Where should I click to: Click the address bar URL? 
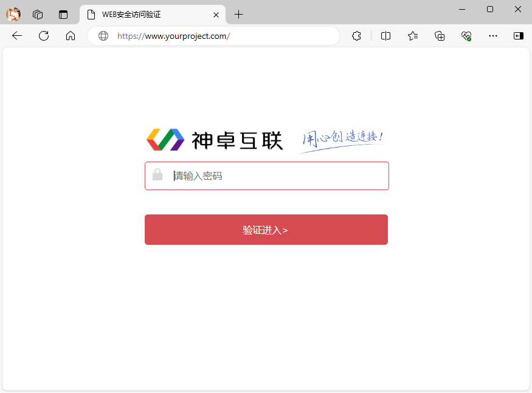[174, 36]
